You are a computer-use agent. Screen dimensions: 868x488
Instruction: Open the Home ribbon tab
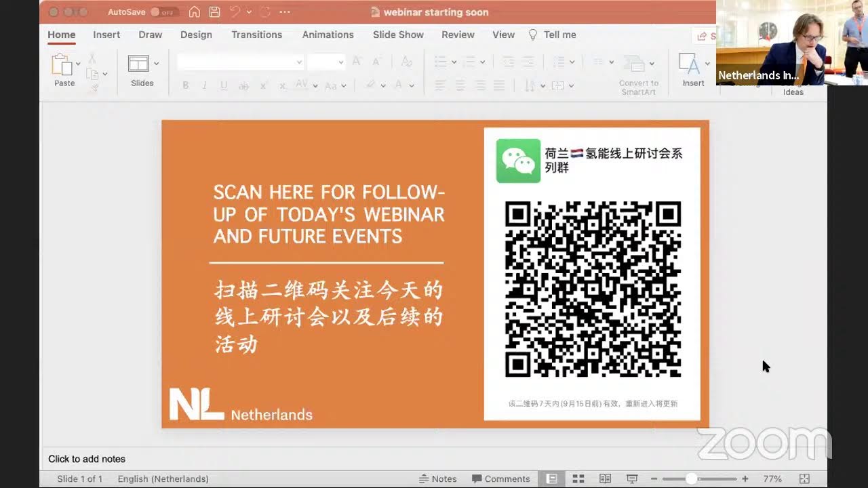click(62, 35)
